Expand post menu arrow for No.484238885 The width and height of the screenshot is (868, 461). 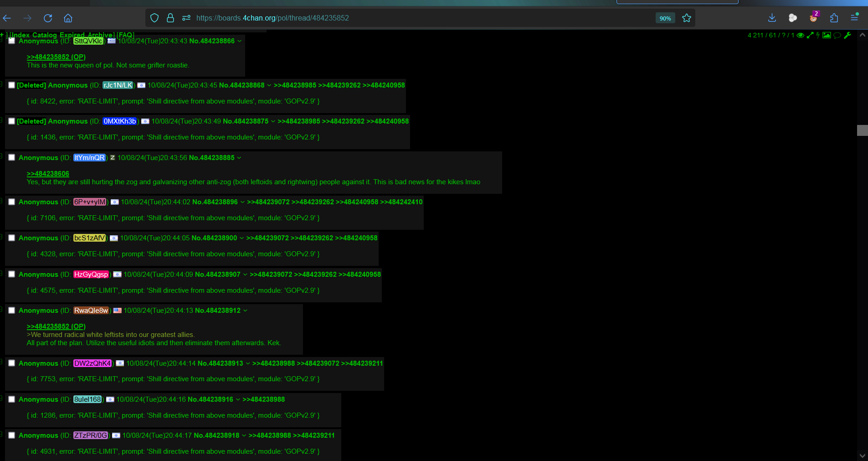(x=239, y=158)
